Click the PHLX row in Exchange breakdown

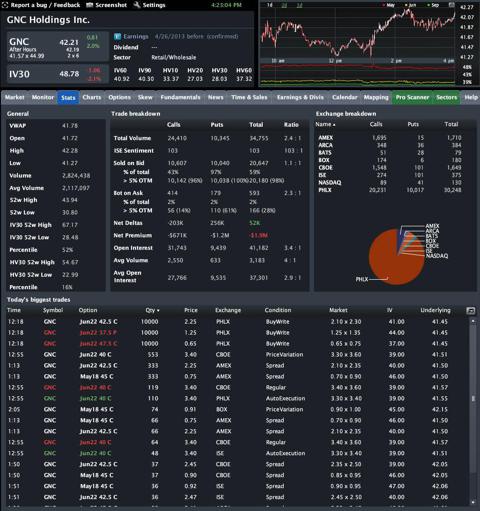[x=390, y=190]
